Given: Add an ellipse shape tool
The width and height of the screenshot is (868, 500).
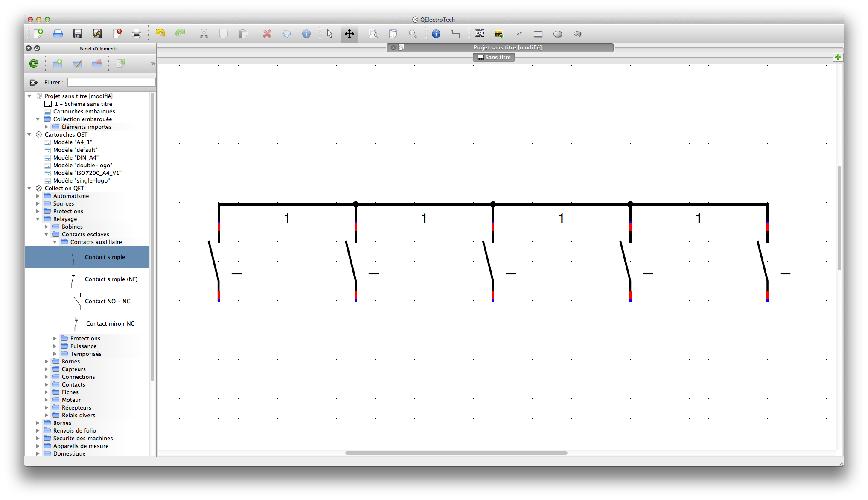Looking at the screenshot, I should pyautogui.click(x=558, y=34).
